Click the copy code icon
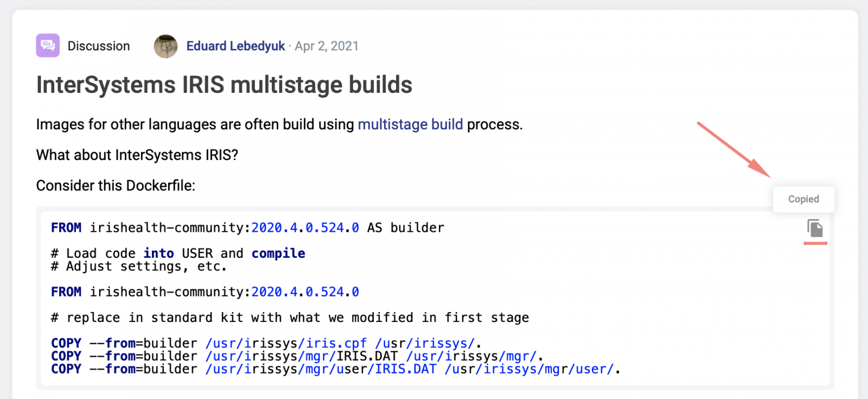 click(x=815, y=228)
